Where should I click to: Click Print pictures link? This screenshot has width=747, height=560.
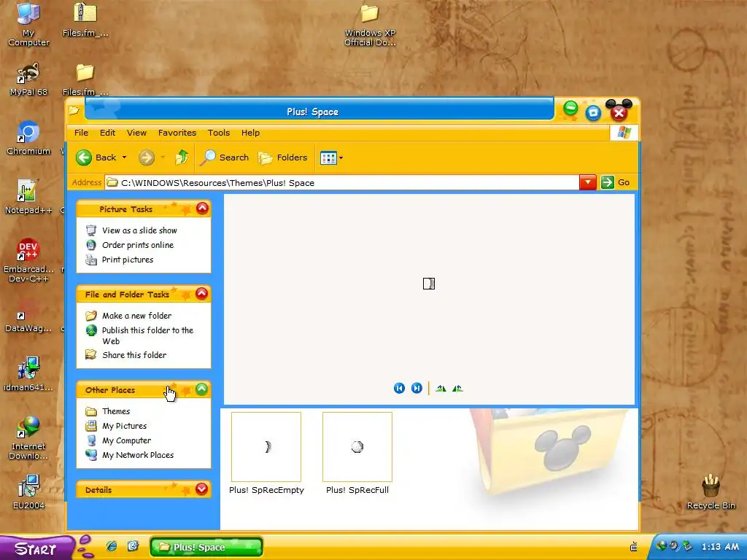[x=119, y=260]
